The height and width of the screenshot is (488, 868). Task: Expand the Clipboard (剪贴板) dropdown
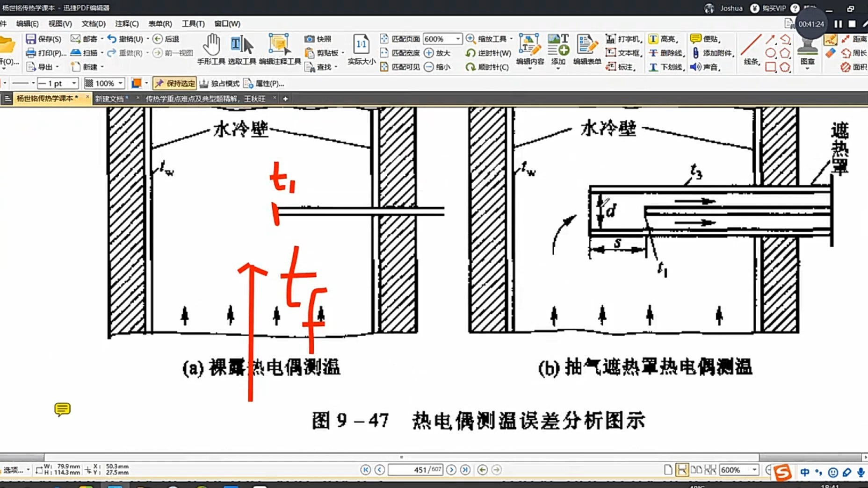343,53
